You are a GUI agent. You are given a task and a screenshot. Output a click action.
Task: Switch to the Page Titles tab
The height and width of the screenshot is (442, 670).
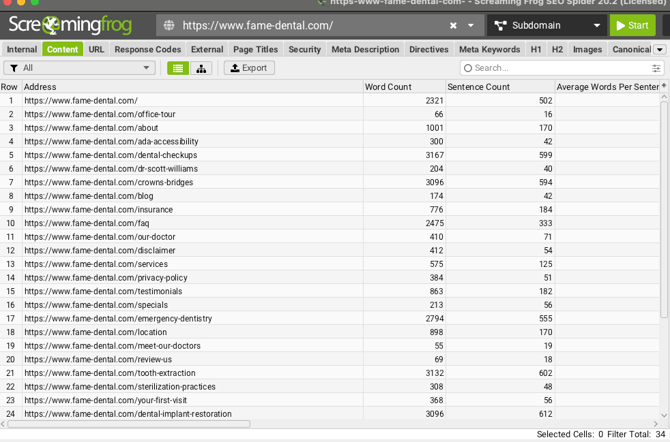pos(256,49)
